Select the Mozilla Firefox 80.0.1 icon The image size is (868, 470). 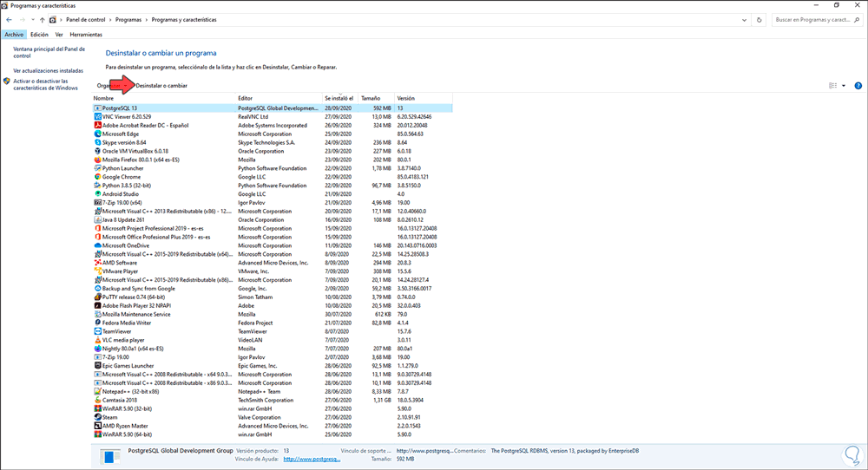coord(98,160)
